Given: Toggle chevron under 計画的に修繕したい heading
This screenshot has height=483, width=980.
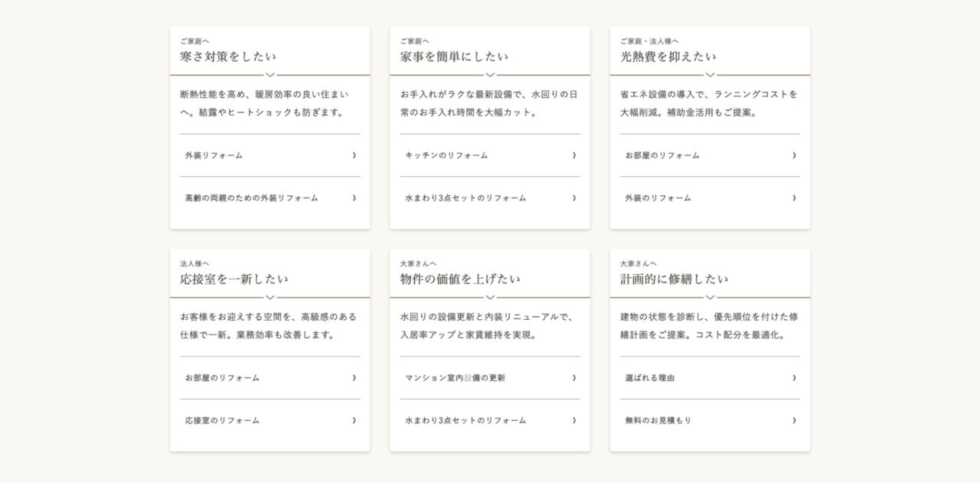Looking at the screenshot, I should click(x=710, y=297).
